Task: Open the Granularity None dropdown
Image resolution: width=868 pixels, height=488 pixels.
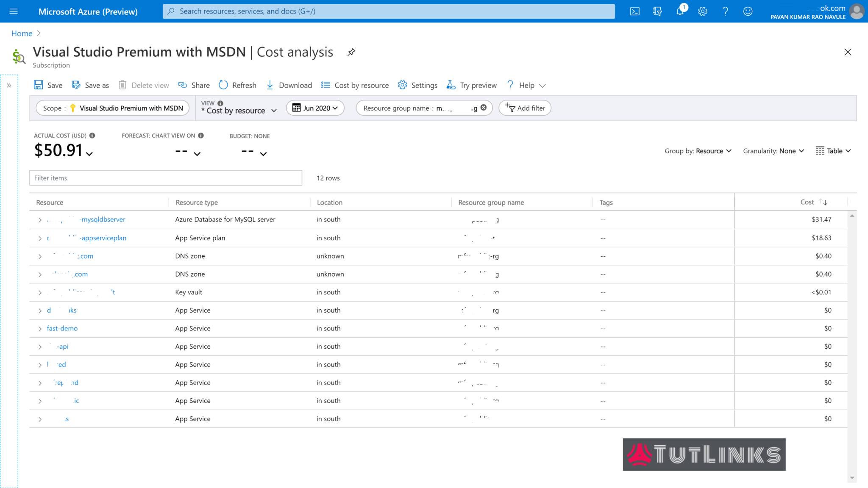Action: point(773,151)
